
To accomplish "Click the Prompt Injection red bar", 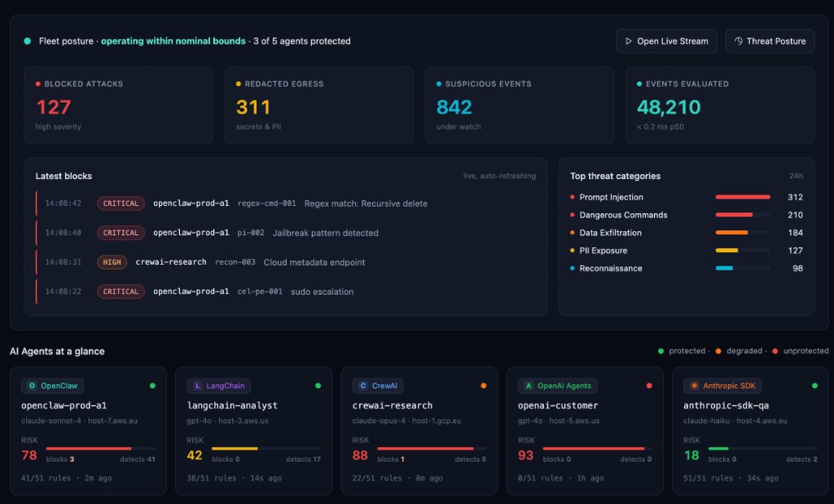I will (743, 197).
